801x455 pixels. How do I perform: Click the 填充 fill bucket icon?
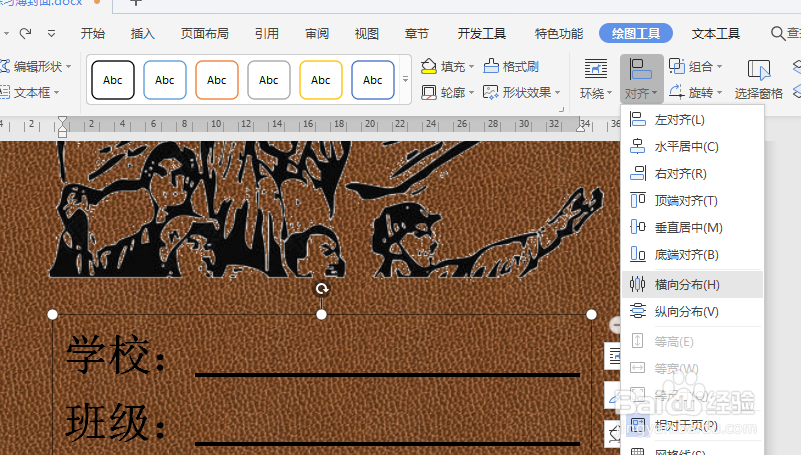pos(429,66)
